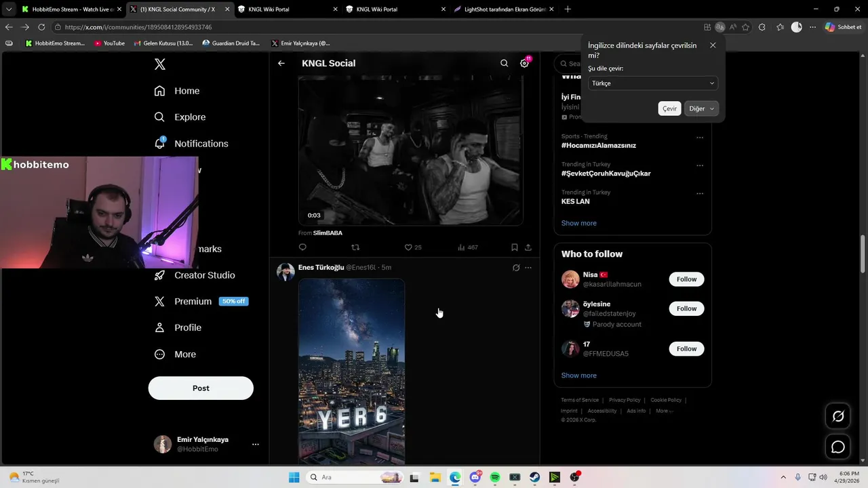Viewport: 868px width, 488px height.
Task: Click the community search magnifier icon
Action: [x=504, y=63]
